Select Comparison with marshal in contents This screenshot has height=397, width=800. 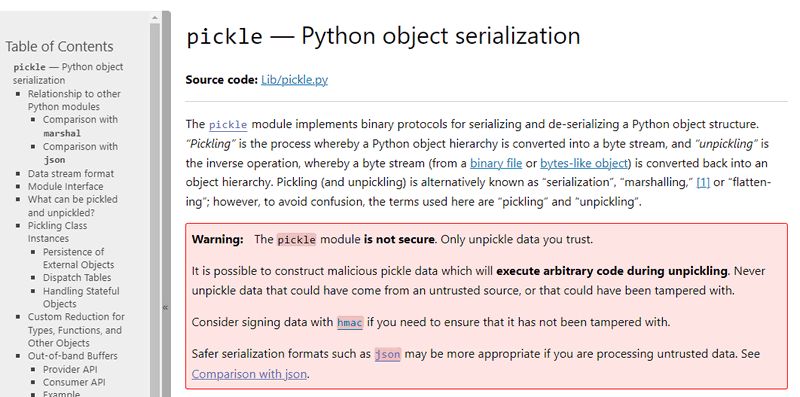coord(80,126)
